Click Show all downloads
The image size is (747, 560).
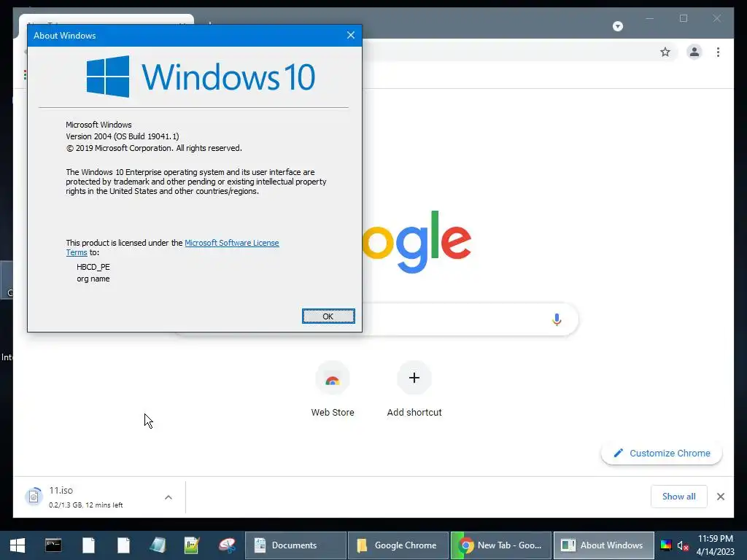coord(679,497)
